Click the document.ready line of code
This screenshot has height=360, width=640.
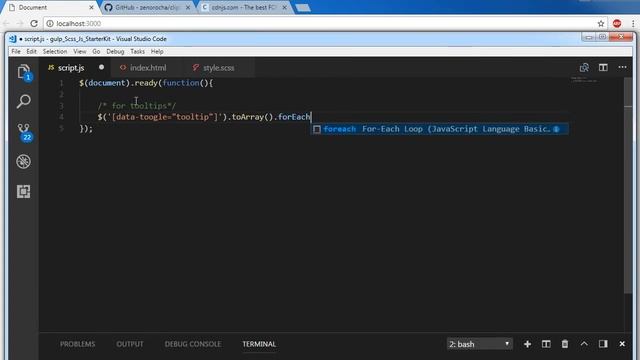[x=146, y=83]
